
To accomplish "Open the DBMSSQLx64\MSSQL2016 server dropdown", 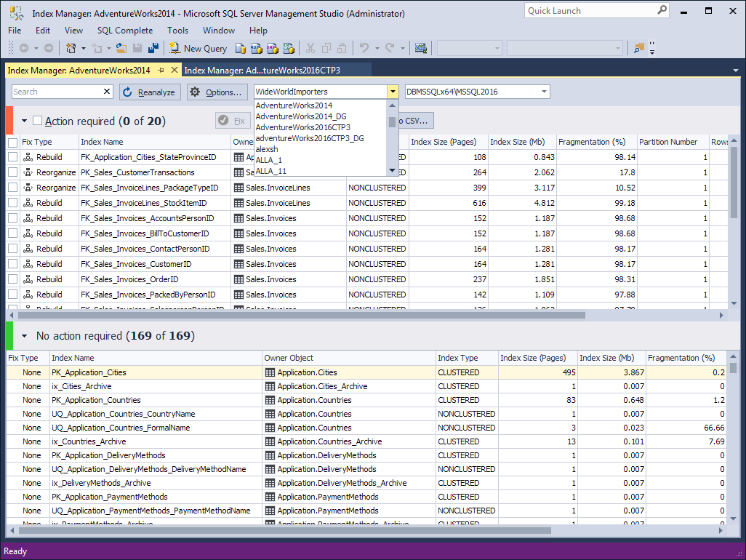I will 544,92.
